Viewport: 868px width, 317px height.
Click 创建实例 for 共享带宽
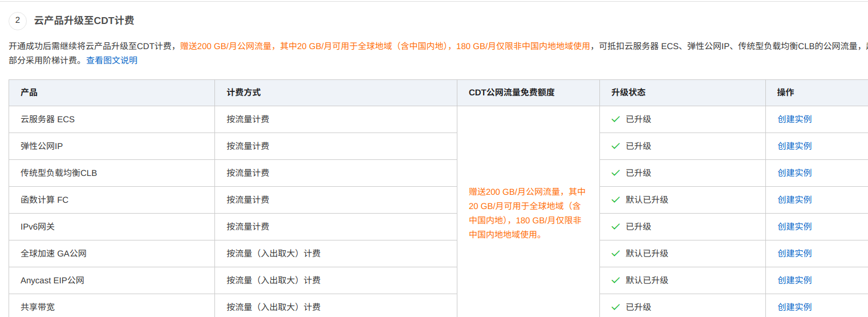point(794,307)
